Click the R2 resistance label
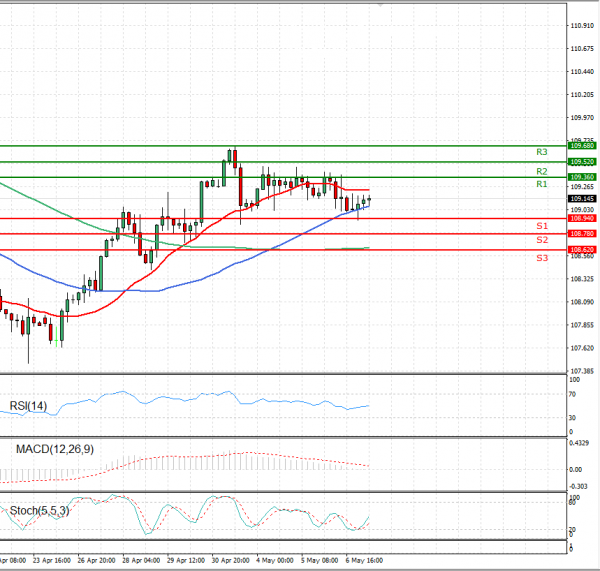Viewport: 600px width, 571px height. point(541,171)
